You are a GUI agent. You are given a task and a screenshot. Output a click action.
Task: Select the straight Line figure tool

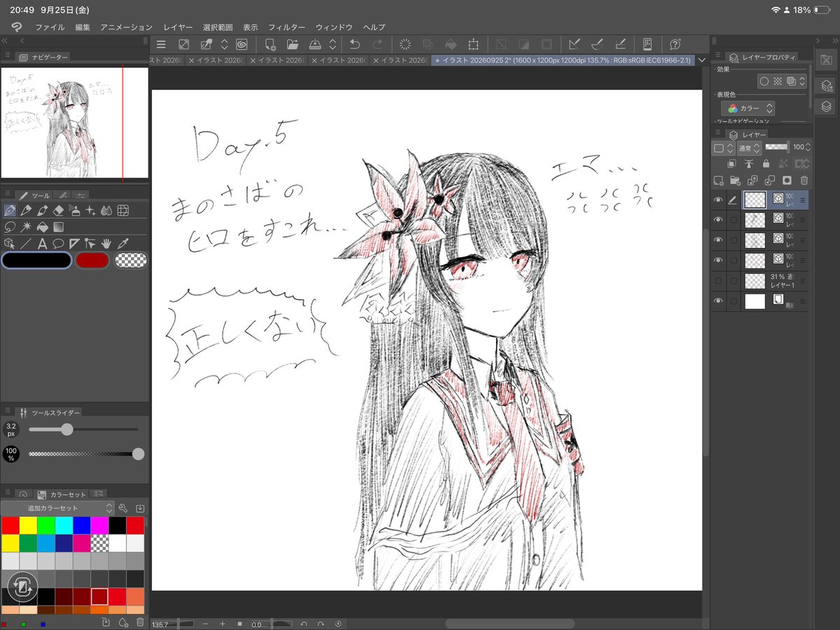click(x=26, y=244)
